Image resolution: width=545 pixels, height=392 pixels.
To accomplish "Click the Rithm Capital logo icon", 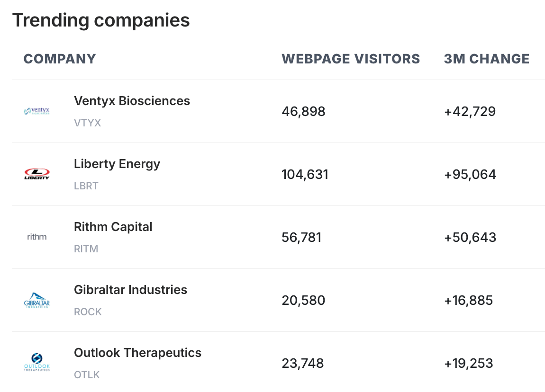I will tap(37, 237).
